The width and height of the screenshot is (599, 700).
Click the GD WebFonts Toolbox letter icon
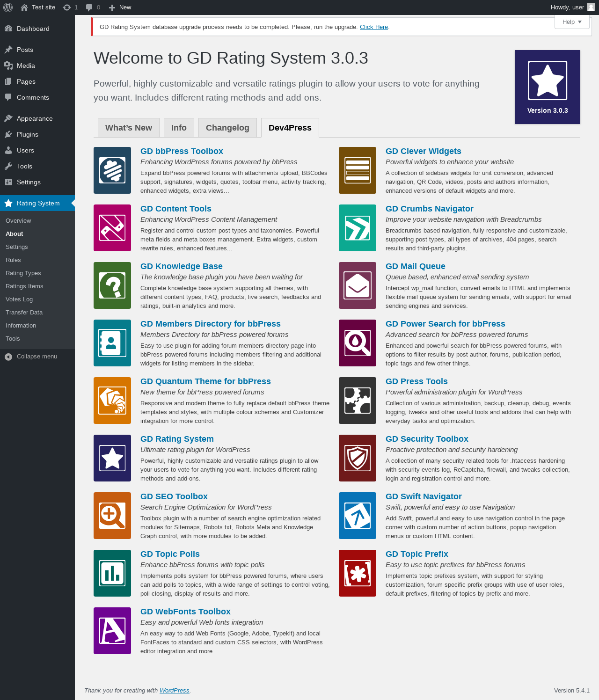pos(112,631)
